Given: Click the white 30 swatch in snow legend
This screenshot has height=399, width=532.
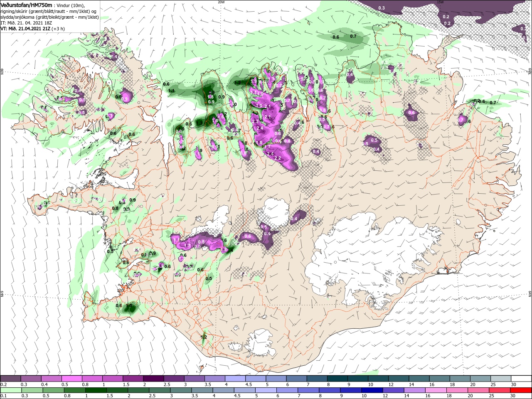Looking at the screenshot, I should (521, 379).
